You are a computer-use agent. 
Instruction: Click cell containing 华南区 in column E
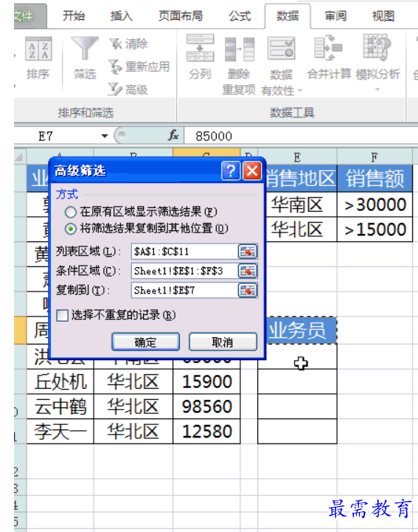tap(300, 204)
